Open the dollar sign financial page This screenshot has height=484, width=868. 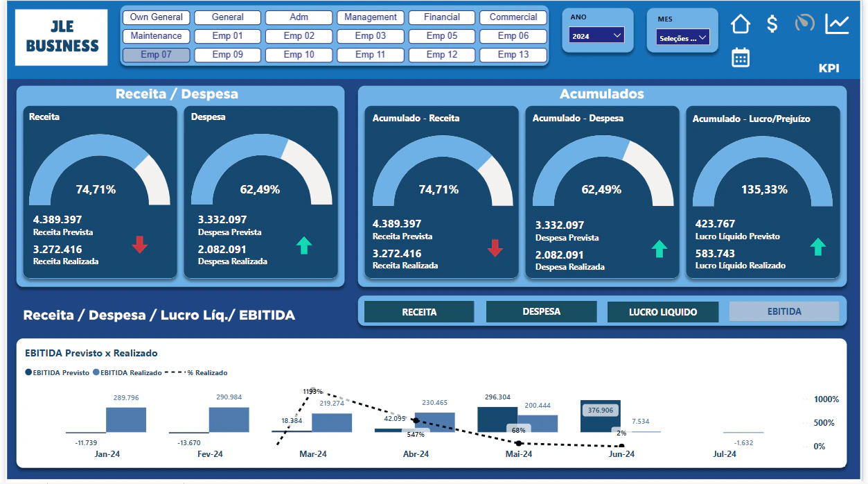coord(772,24)
